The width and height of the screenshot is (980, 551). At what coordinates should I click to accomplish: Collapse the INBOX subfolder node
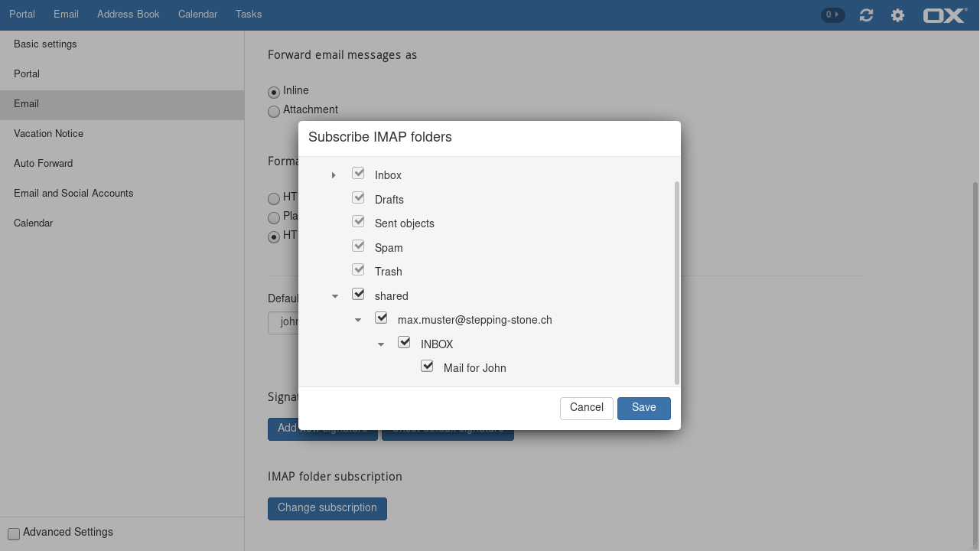(381, 344)
